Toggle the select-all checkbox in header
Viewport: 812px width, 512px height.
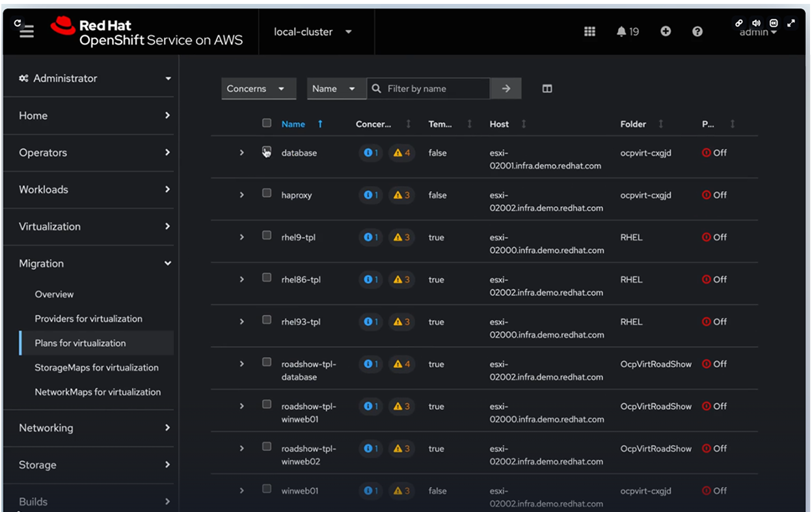point(267,123)
